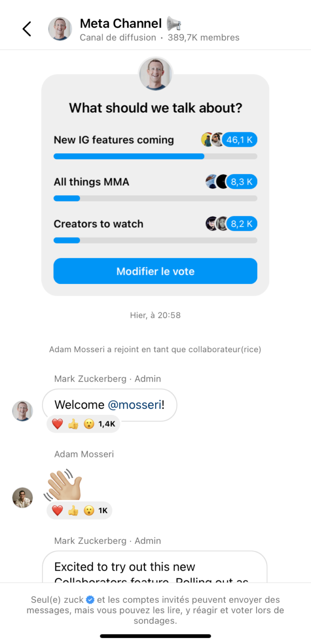This screenshot has width=311, height=644.
Task: Tap the heart reaction under Welcome message
Action: tap(58, 424)
